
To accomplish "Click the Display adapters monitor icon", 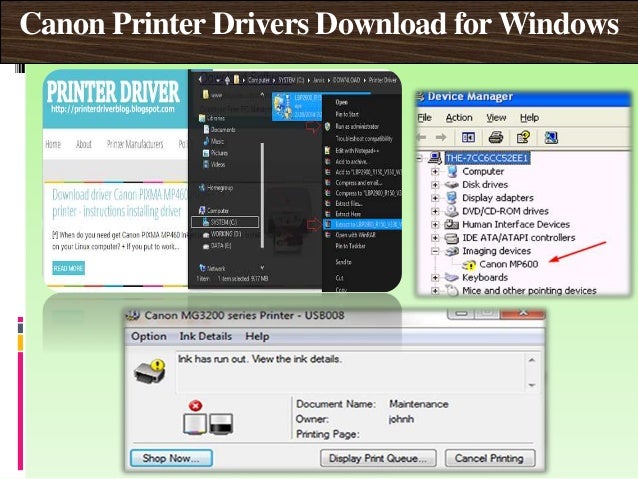I will pyautogui.click(x=452, y=198).
